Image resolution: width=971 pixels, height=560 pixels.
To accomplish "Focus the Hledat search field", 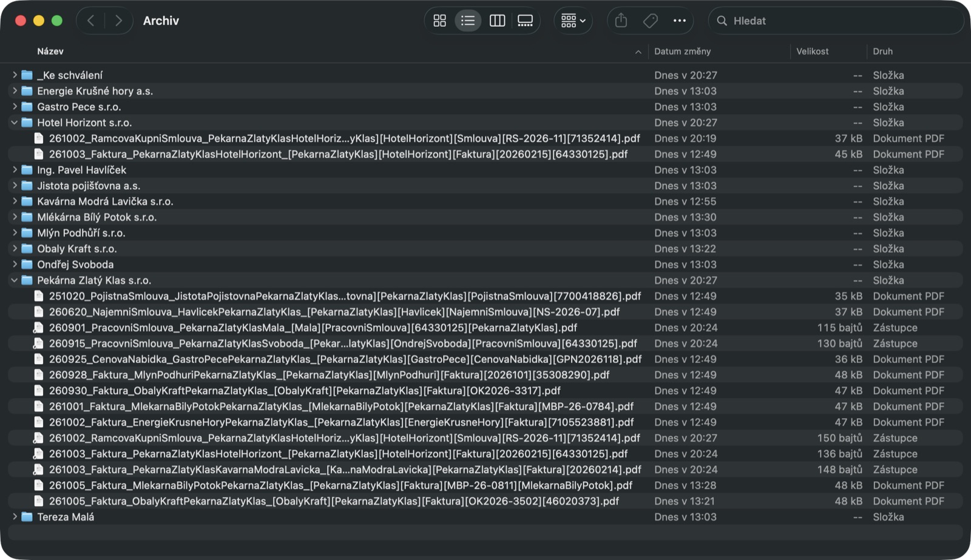I will point(836,21).
